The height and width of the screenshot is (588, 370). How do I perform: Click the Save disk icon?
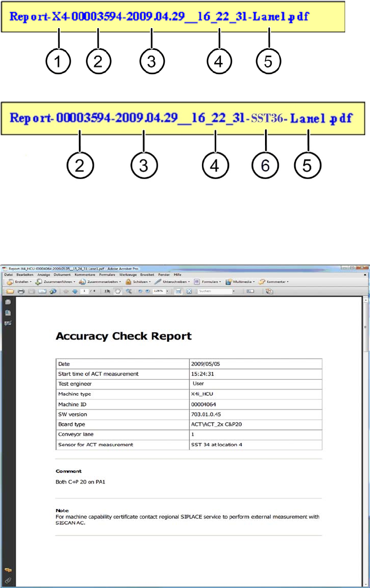(x=31, y=291)
